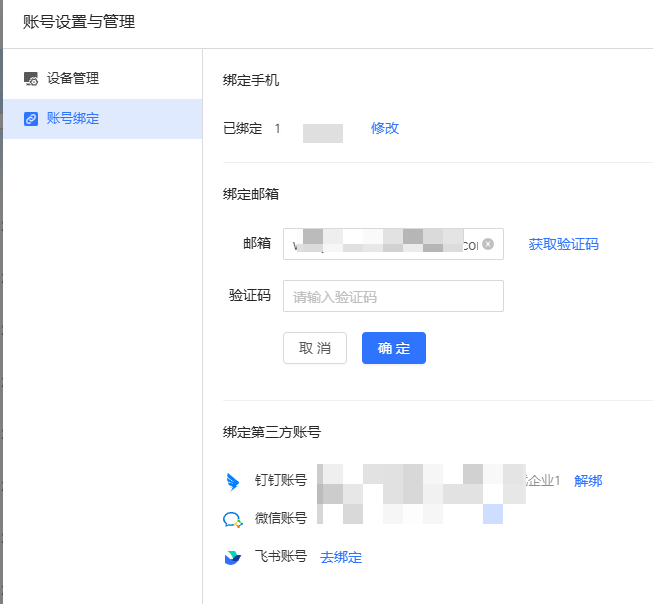Click the 钉钉账号 label

click(281, 481)
